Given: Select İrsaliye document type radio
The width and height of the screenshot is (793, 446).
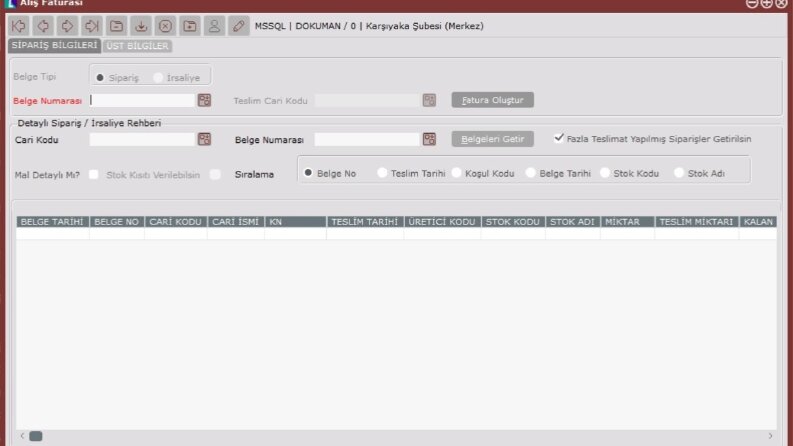Looking at the screenshot, I should point(158,77).
